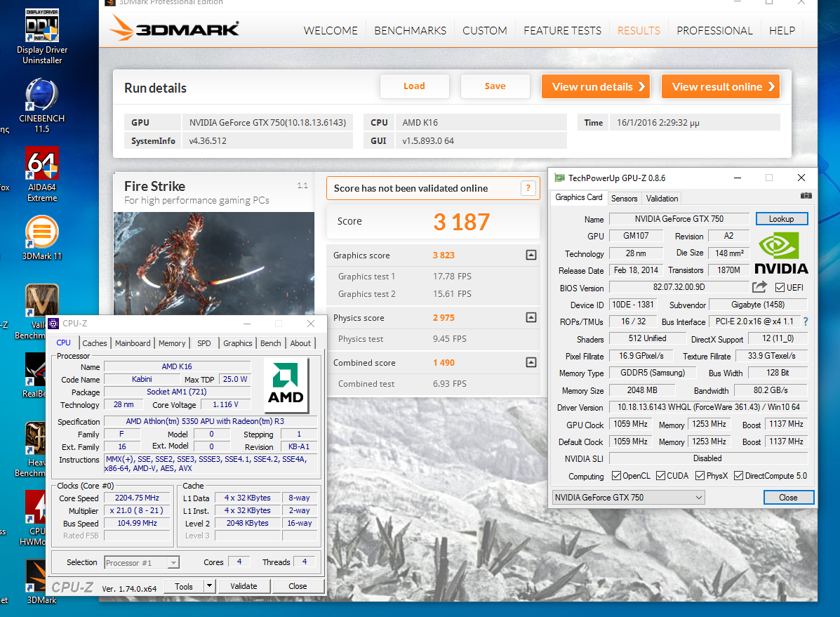The image size is (840, 617).
Task: Click the Core Speed value in CPU-Z
Action: click(137, 498)
